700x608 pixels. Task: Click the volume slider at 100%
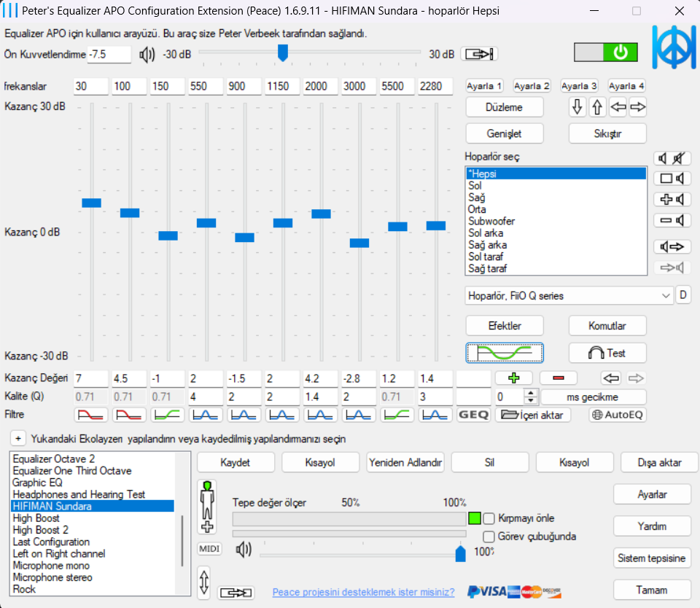[460, 553]
